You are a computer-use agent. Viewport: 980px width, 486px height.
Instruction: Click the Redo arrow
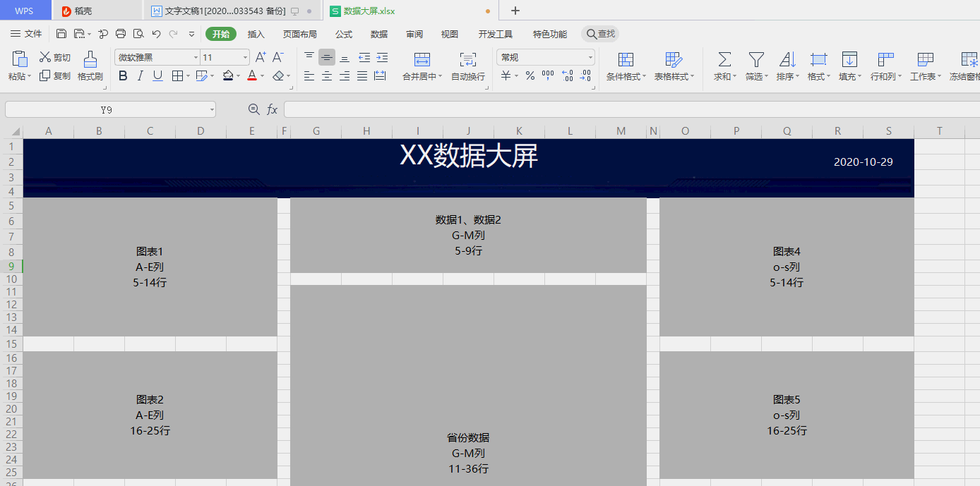(x=174, y=34)
